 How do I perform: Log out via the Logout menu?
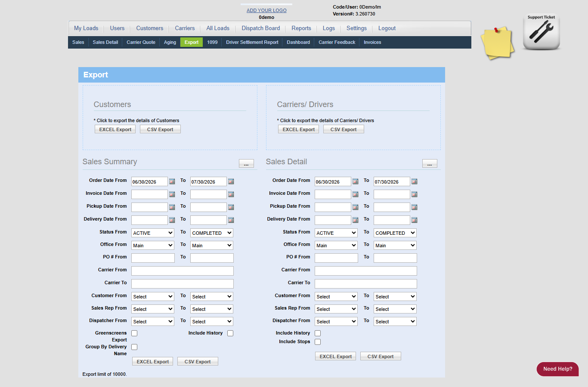tap(387, 28)
